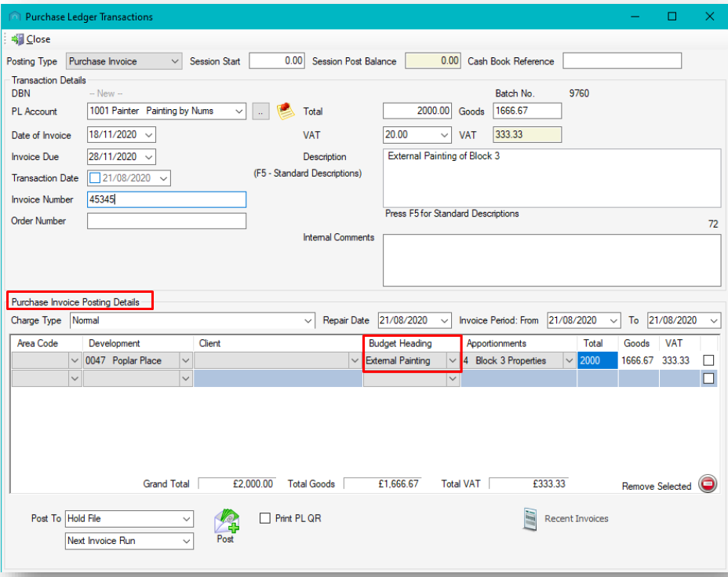Click the Apportionments column header
This screenshot has height=577, width=728.
pos(497,344)
